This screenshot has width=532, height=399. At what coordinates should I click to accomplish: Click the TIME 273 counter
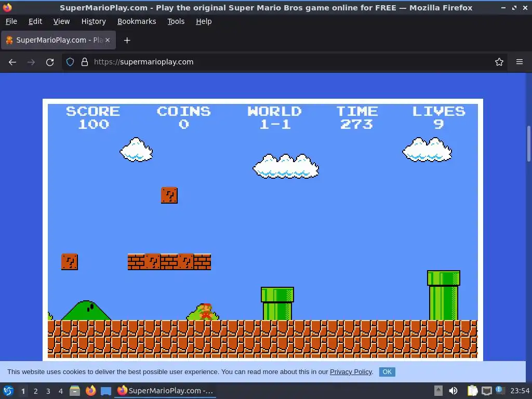tap(357, 117)
